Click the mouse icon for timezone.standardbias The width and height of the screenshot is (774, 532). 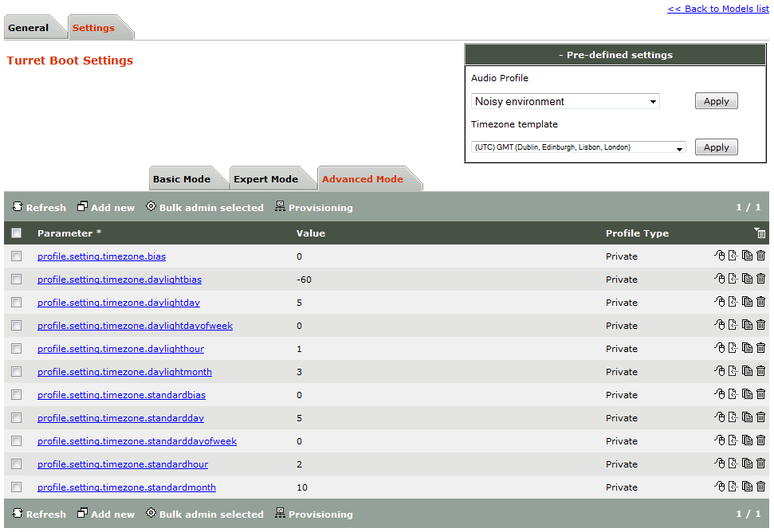pos(720,394)
